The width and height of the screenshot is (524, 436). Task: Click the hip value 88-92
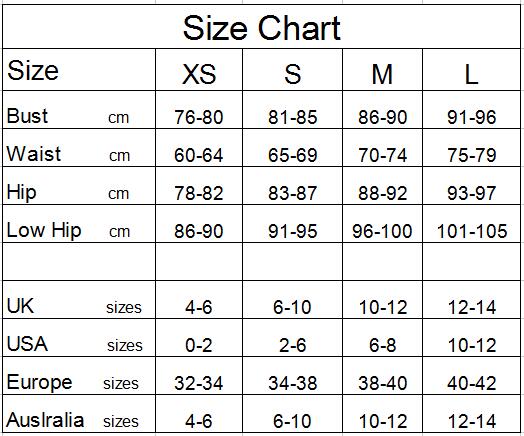pyautogui.click(x=382, y=185)
